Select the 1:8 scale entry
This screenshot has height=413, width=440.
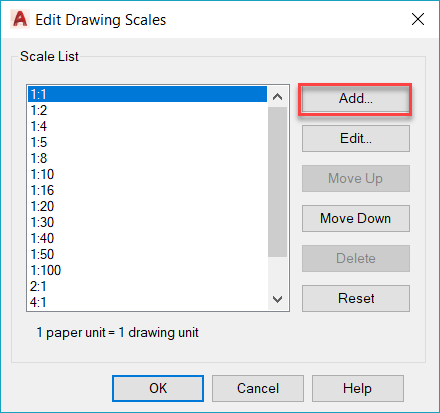pyautogui.click(x=147, y=158)
